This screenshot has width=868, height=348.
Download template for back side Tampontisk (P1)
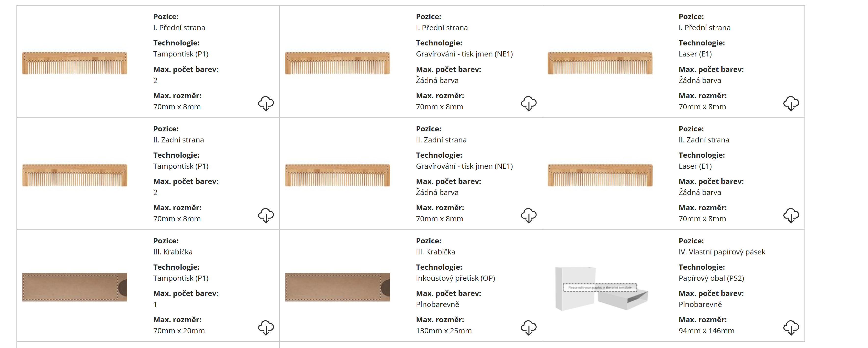[x=266, y=215]
